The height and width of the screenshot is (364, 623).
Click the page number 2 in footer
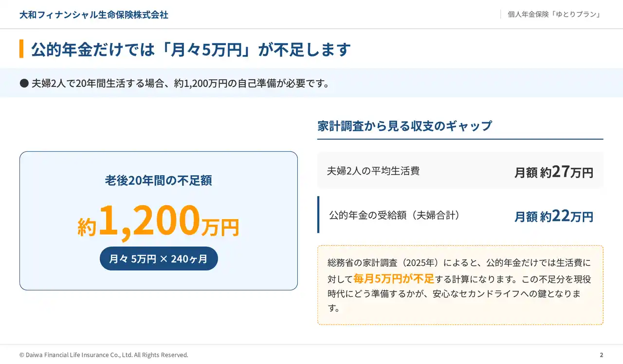pyautogui.click(x=601, y=355)
